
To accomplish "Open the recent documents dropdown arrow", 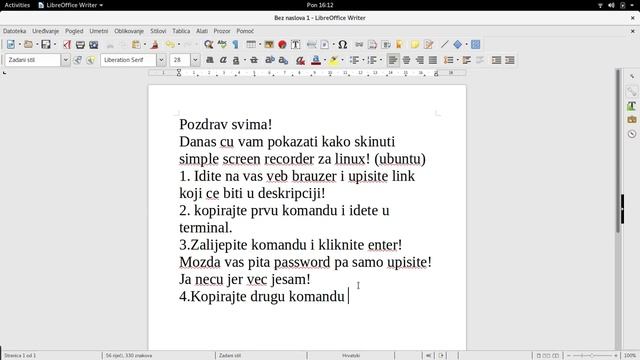I will tap(37, 44).
